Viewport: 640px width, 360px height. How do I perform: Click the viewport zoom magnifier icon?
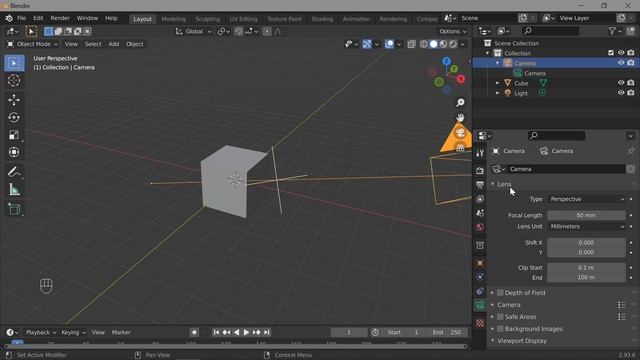coord(460,102)
